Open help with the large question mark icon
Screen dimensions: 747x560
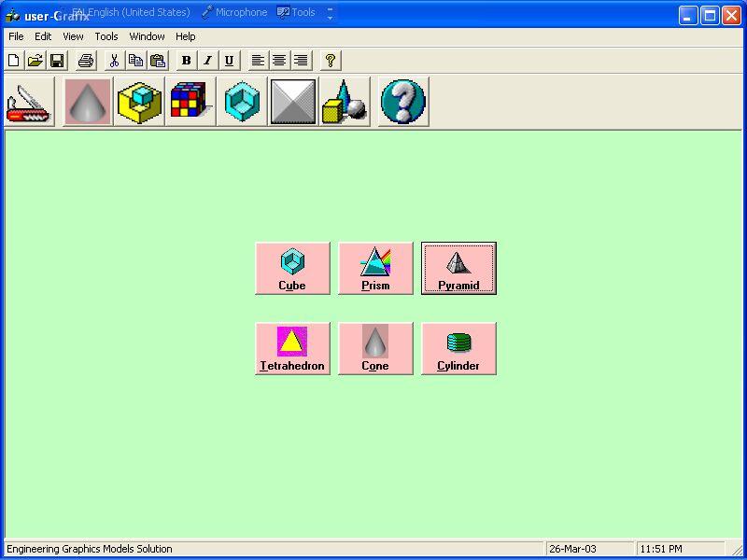(403, 102)
